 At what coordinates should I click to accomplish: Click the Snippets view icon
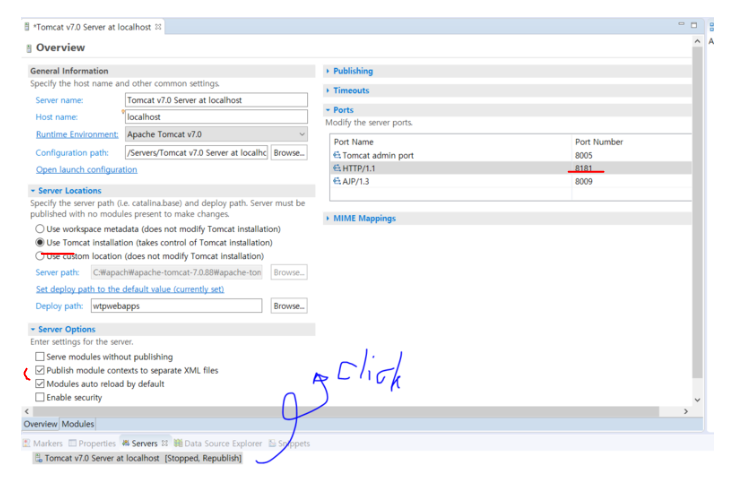(x=272, y=443)
